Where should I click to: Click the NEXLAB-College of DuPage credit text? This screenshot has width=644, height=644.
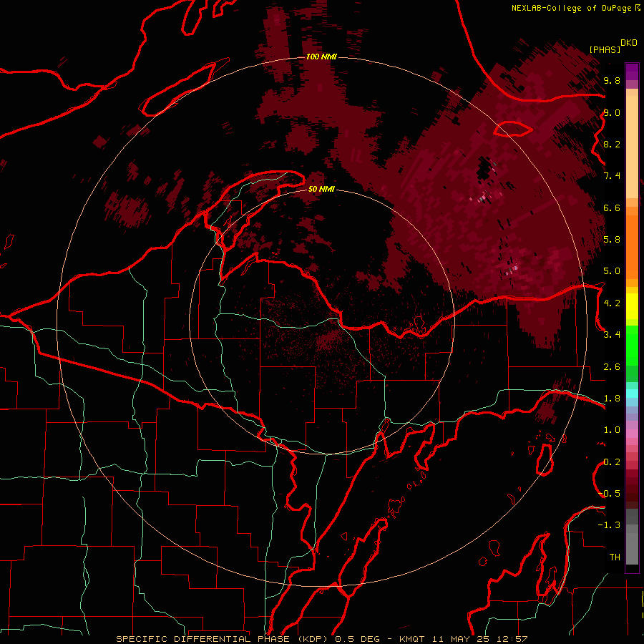coord(571,8)
